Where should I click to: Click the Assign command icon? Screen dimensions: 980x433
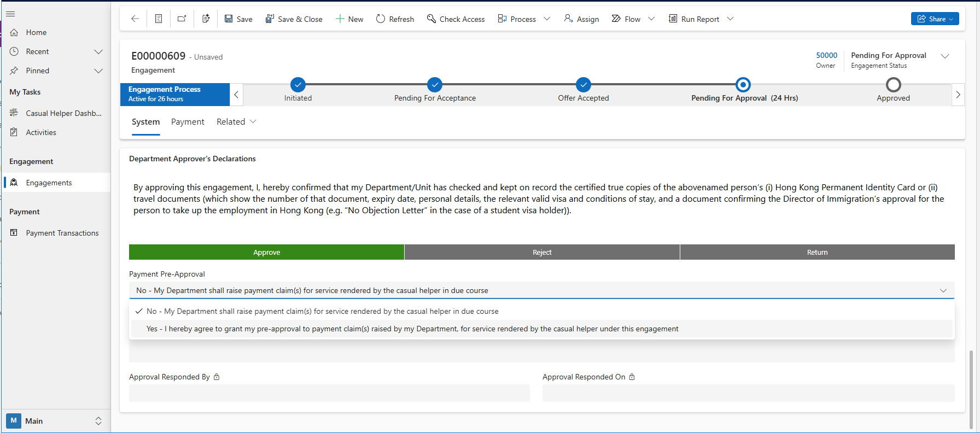[569, 19]
